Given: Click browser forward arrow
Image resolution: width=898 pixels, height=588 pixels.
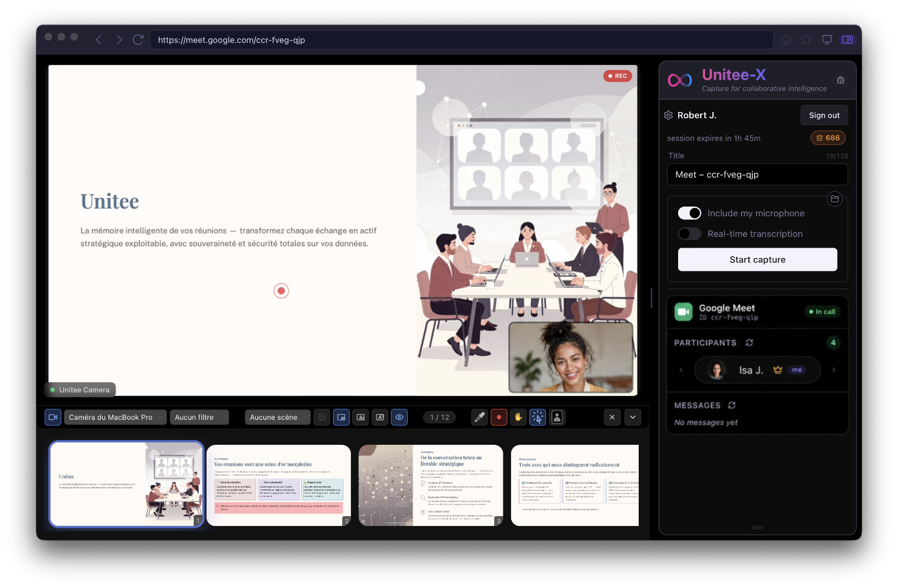Looking at the screenshot, I should (119, 39).
